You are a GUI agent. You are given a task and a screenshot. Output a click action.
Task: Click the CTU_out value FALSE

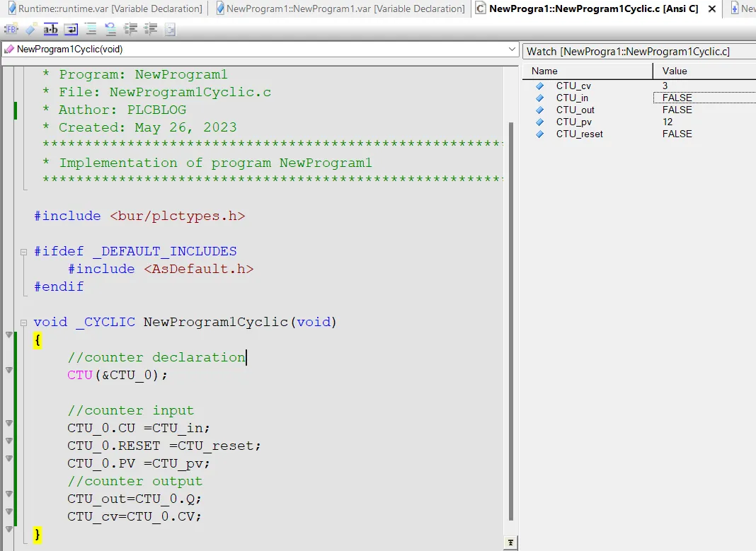click(x=677, y=110)
